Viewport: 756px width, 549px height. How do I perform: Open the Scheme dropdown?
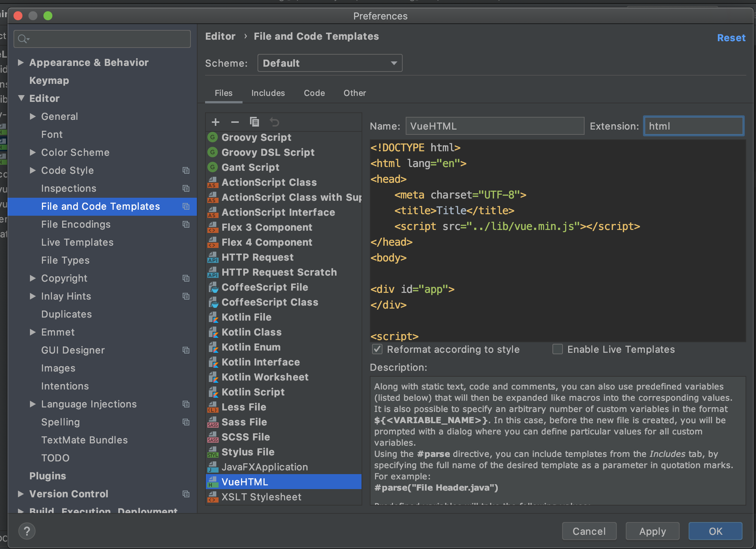pos(330,63)
